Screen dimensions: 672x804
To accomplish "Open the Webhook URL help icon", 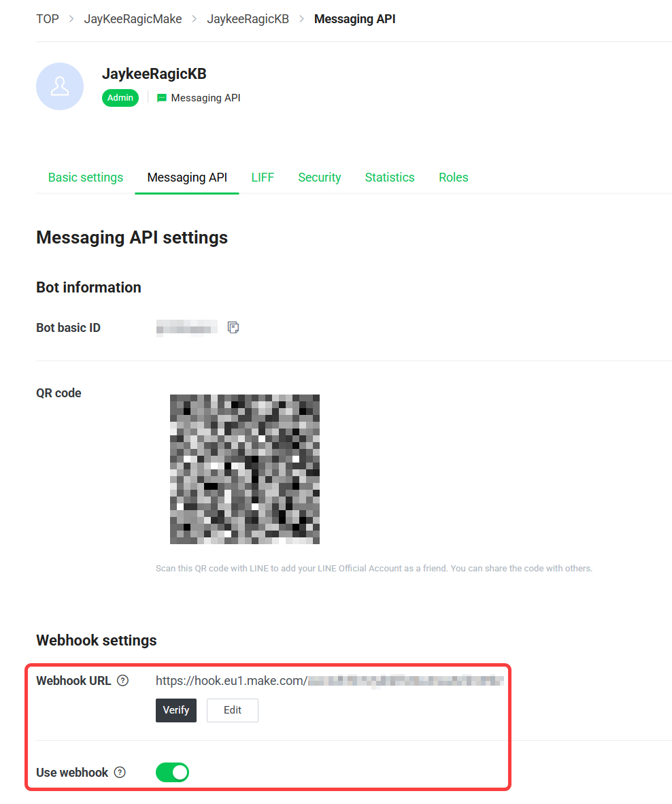I will coord(123,680).
